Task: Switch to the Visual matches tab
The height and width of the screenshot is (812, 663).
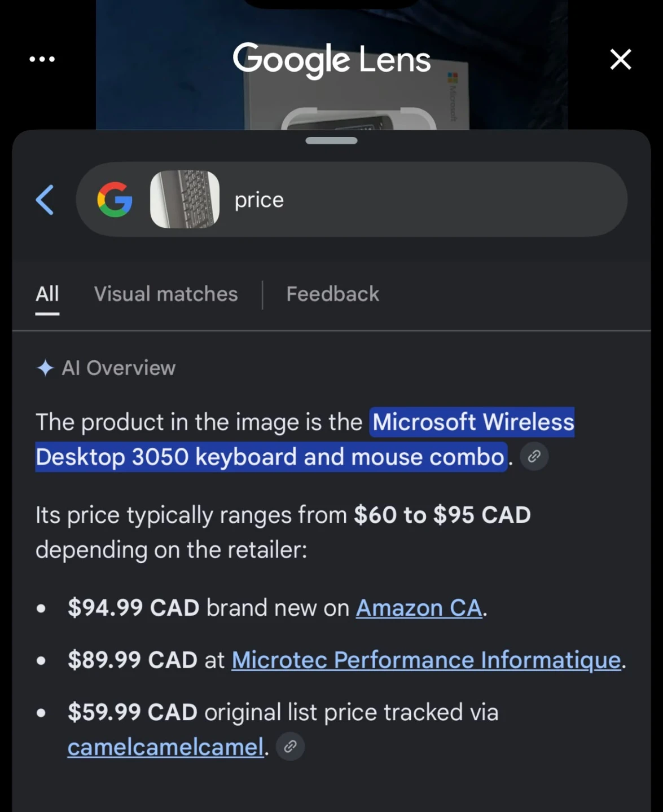Action: point(166,294)
